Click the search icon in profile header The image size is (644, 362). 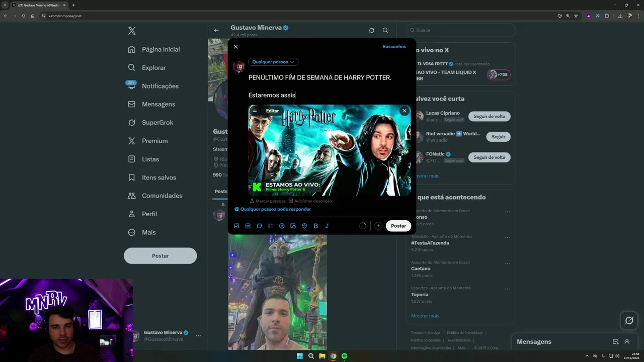pyautogui.click(x=385, y=30)
